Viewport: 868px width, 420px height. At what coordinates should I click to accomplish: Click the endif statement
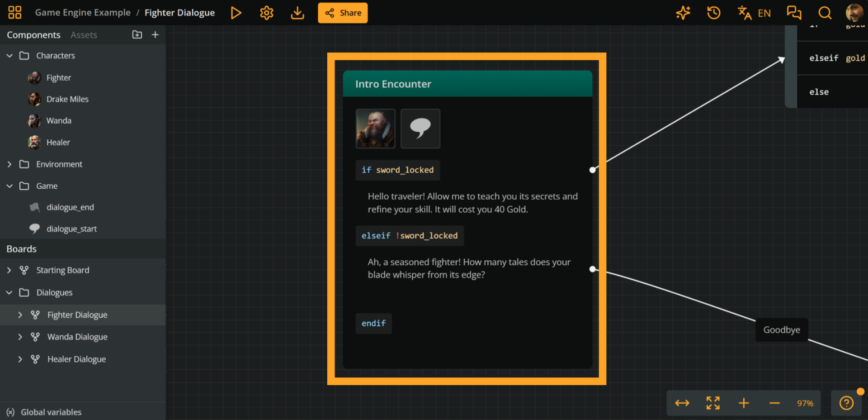pos(373,324)
